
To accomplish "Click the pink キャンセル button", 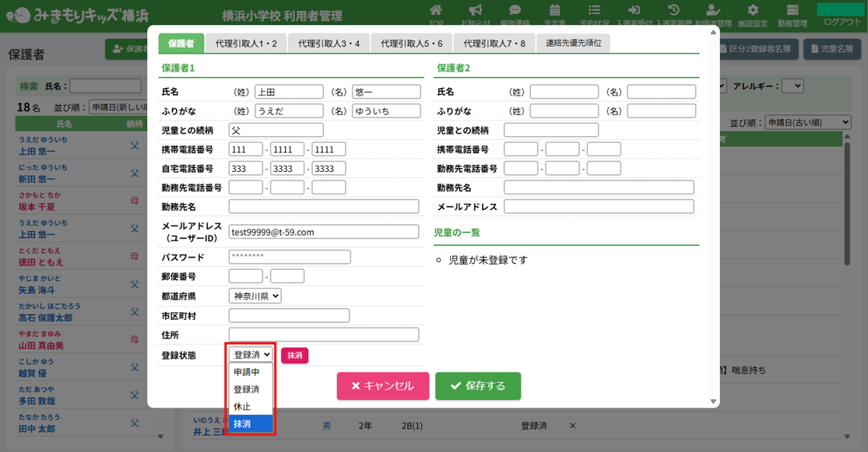I will [382, 386].
